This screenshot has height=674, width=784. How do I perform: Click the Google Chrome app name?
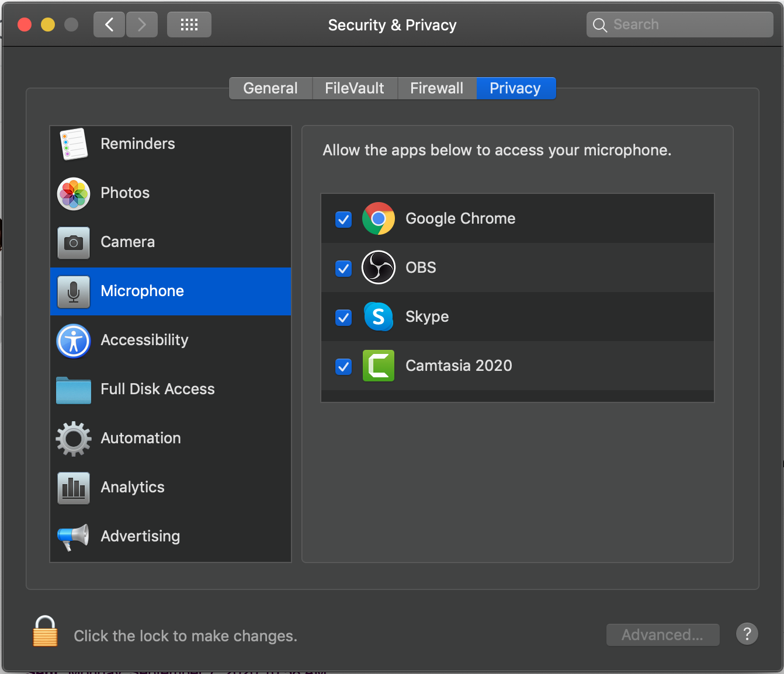tap(460, 218)
